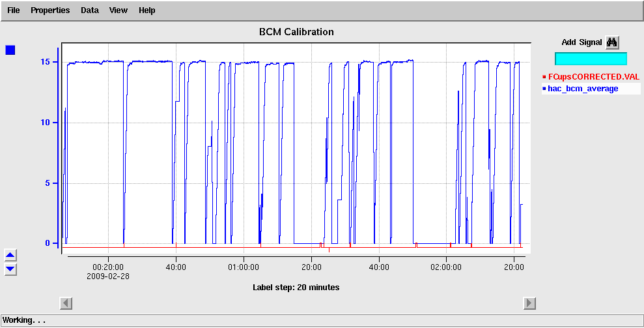Click the 5 y-axis value label

pyautogui.click(x=48, y=183)
